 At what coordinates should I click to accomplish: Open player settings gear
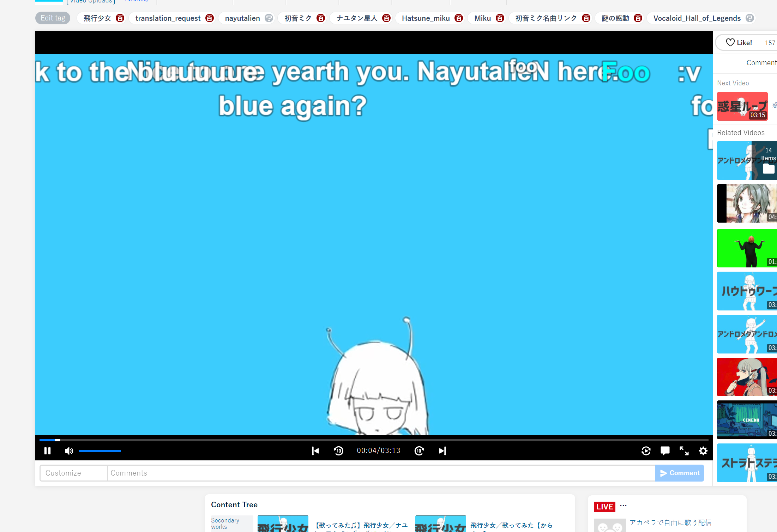click(x=703, y=451)
